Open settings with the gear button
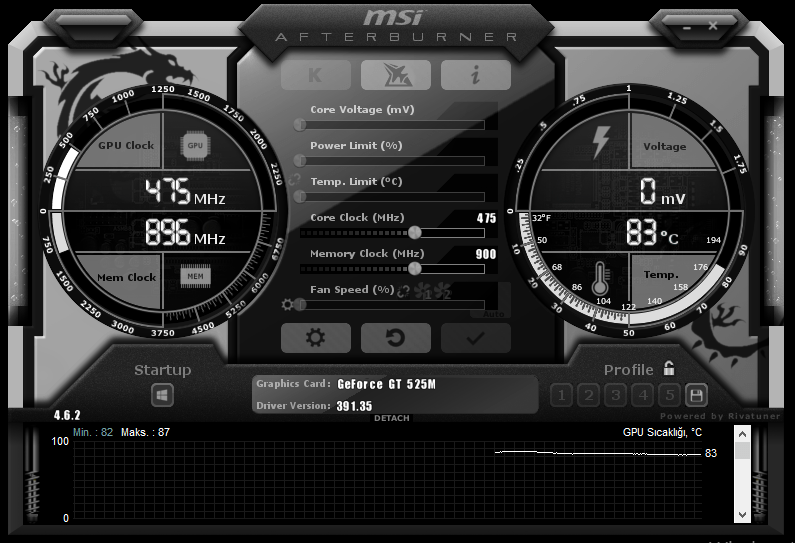 click(315, 338)
